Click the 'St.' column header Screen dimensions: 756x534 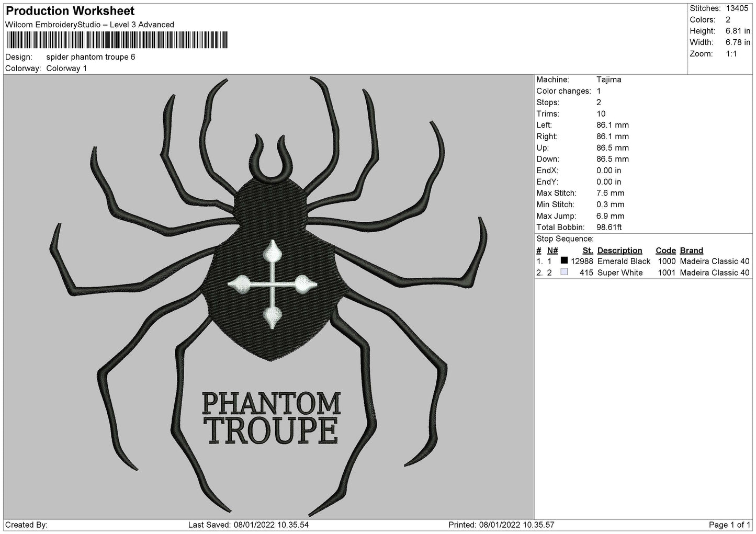pyautogui.click(x=588, y=251)
